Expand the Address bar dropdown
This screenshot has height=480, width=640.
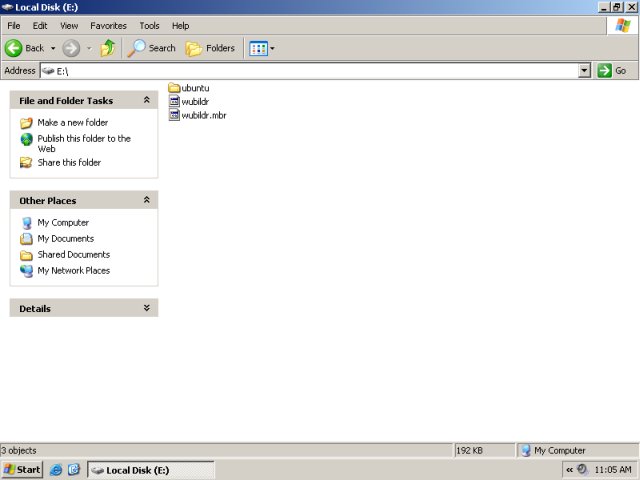(584, 71)
